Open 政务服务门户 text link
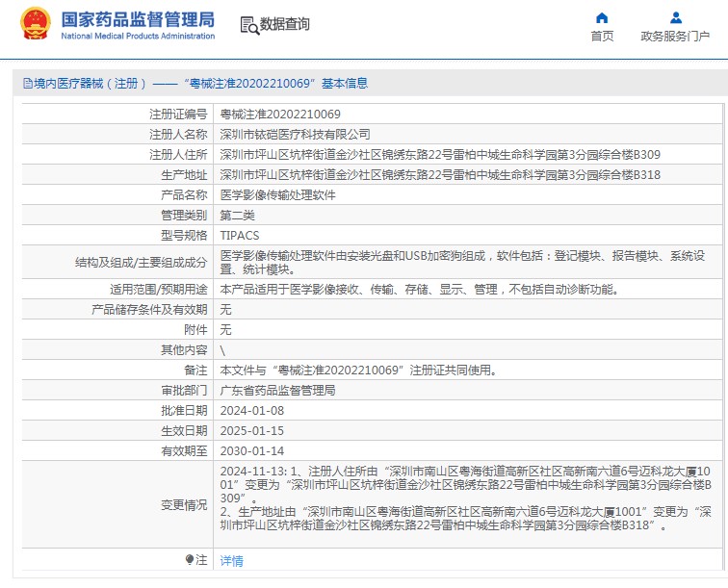Screen dimensions: 728x588 675,37
